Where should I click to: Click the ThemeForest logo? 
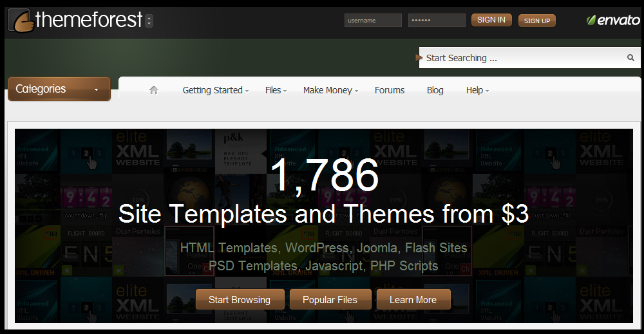[x=75, y=20]
